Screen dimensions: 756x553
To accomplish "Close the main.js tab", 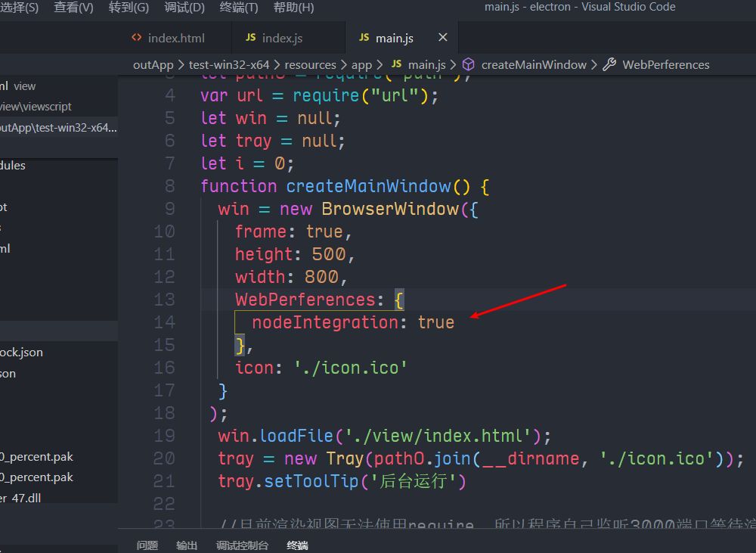I will click(442, 37).
